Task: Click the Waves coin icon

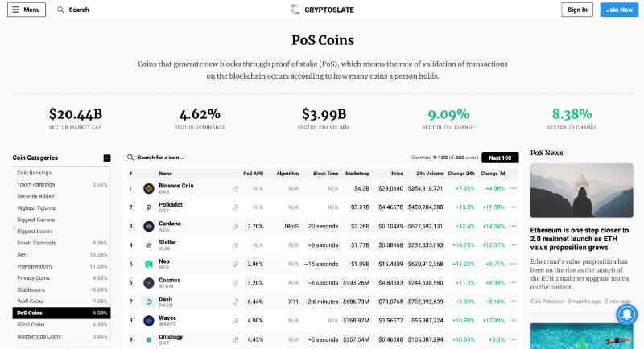Action: coord(148,320)
